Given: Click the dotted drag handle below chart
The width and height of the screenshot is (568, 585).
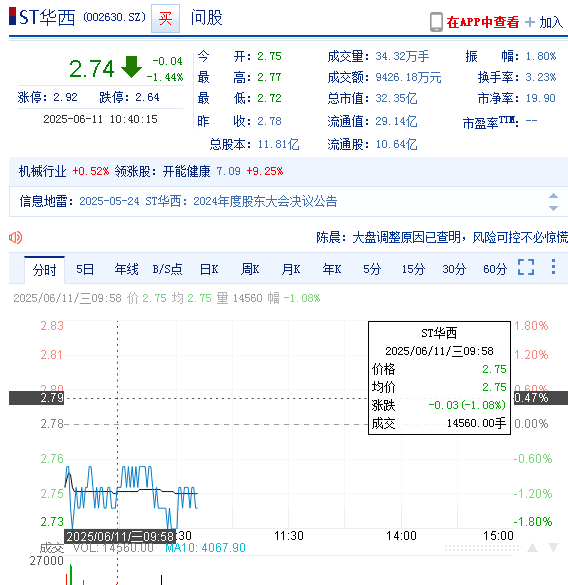Looking at the screenshot, I should pos(482,548).
